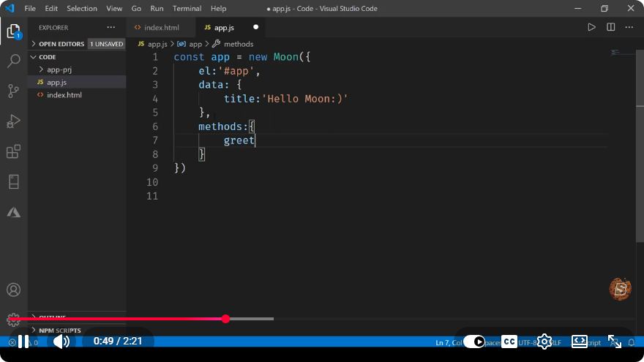Image resolution: width=644 pixels, height=362 pixels.
Task: Open Run and Debug view
Action: click(14, 121)
